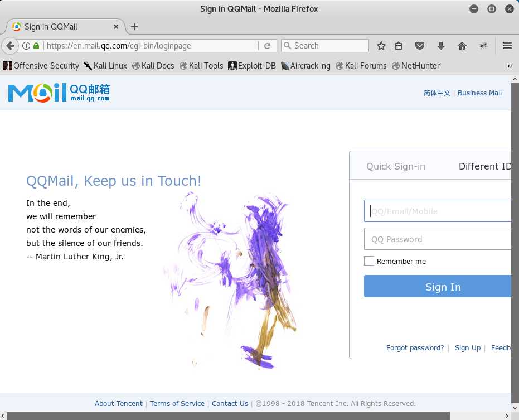Click the horizontal scrollbar thumb

[229, 416]
